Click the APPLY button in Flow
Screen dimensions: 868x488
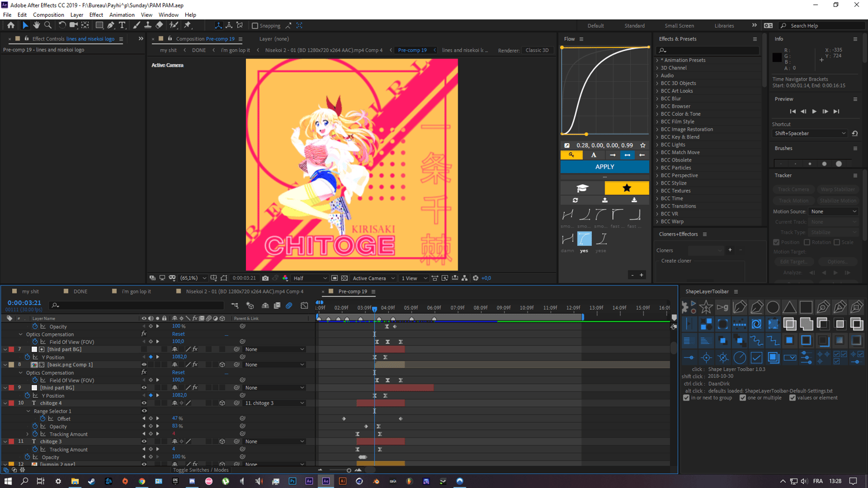coord(605,167)
